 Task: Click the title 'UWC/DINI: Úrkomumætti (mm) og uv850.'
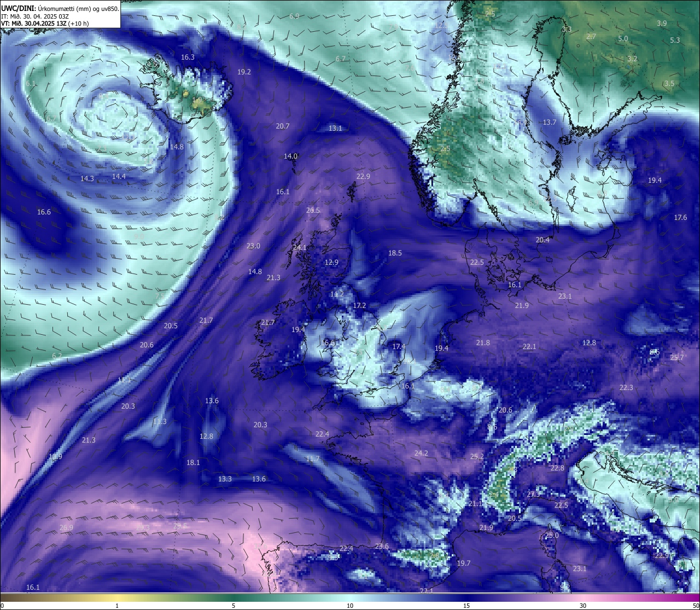click(60, 9)
